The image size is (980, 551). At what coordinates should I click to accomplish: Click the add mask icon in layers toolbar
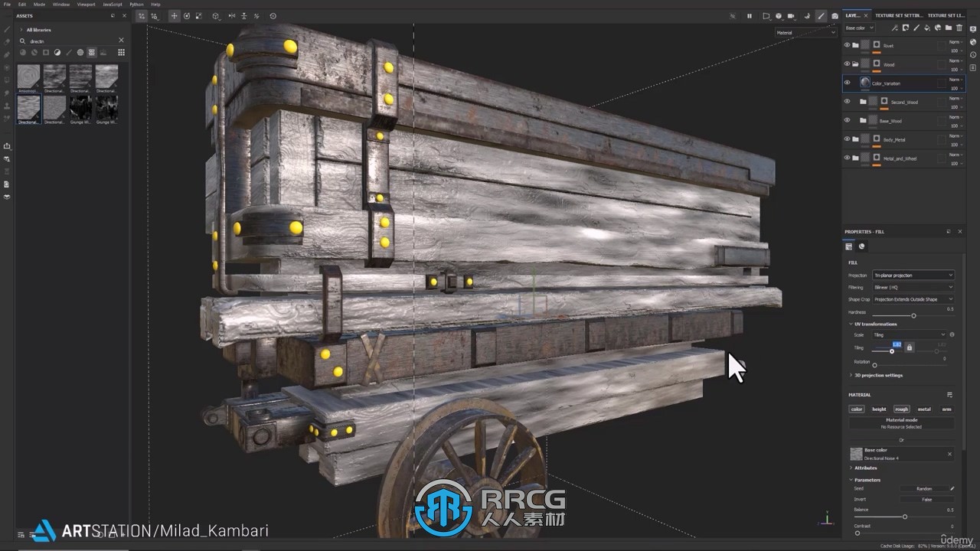coord(906,28)
